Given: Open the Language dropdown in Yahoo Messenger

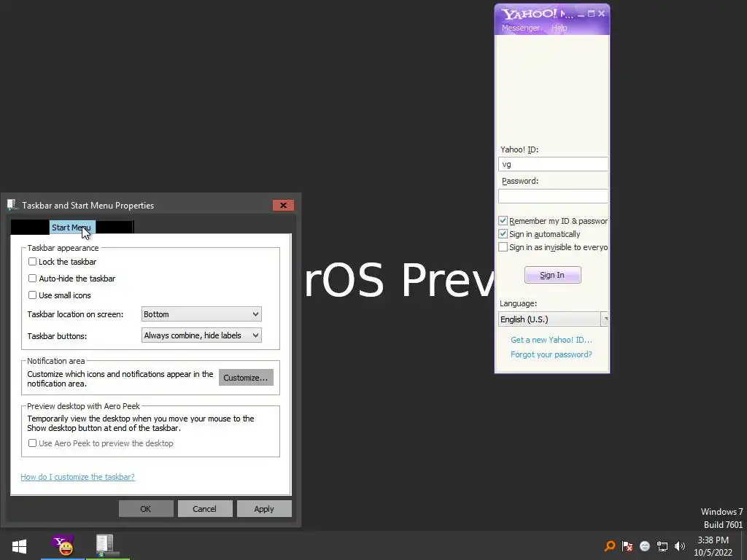Looking at the screenshot, I should point(553,319).
